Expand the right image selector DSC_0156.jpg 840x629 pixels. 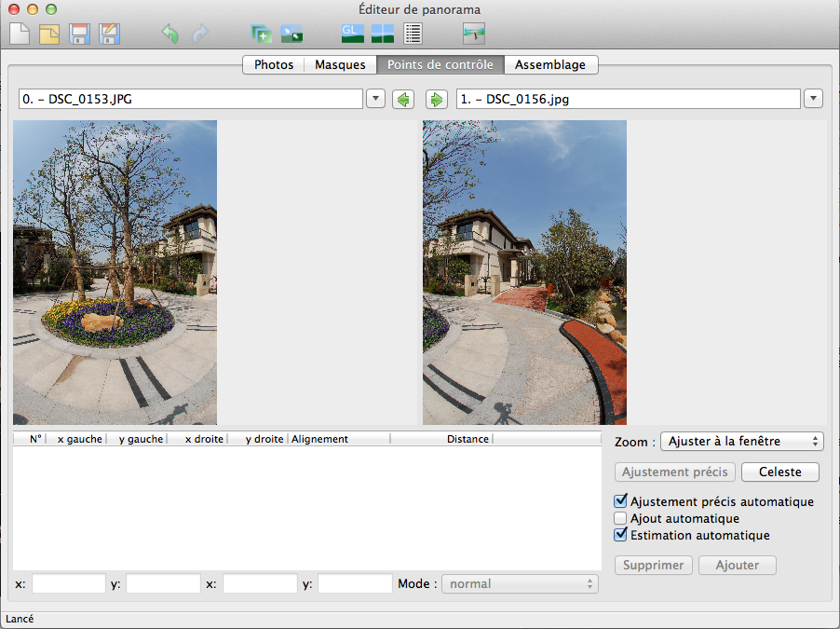pyautogui.click(x=812, y=99)
